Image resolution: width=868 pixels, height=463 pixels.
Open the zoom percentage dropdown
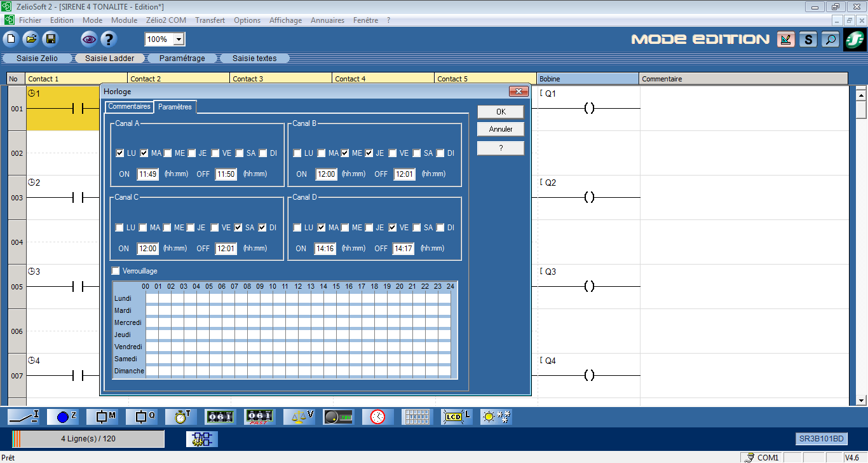tap(179, 39)
